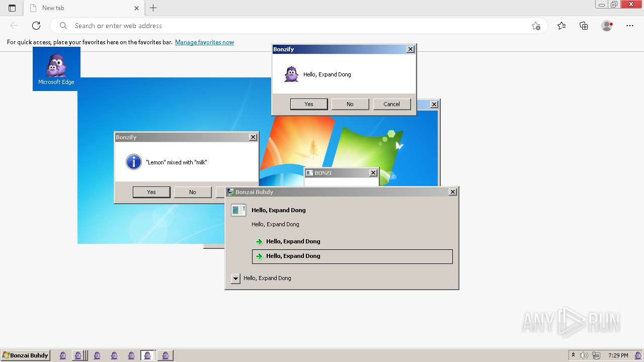The height and width of the screenshot is (362, 644).
Task: Click the main instruction icon in Bonzai Buhdy dialog
Action: (x=238, y=210)
